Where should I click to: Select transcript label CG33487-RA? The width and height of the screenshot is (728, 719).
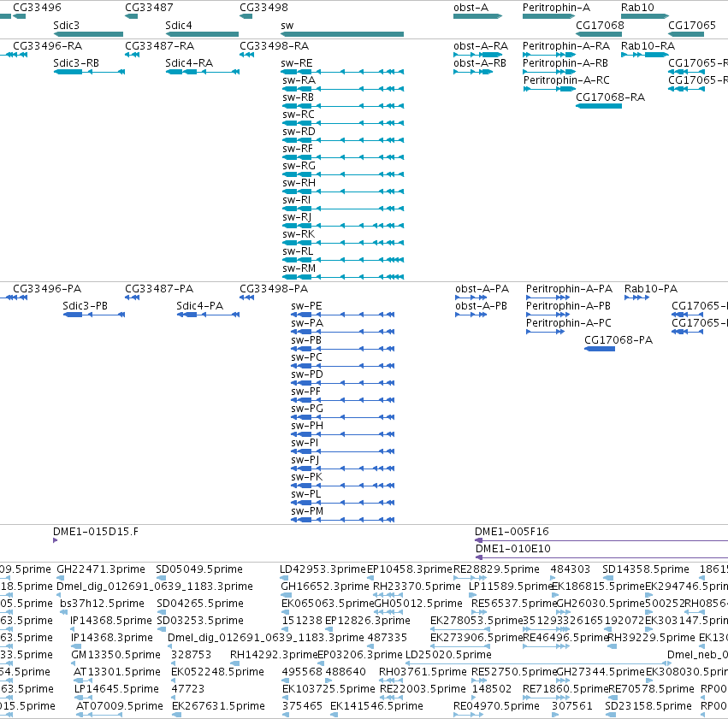pyautogui.click(x=160, y=46)
